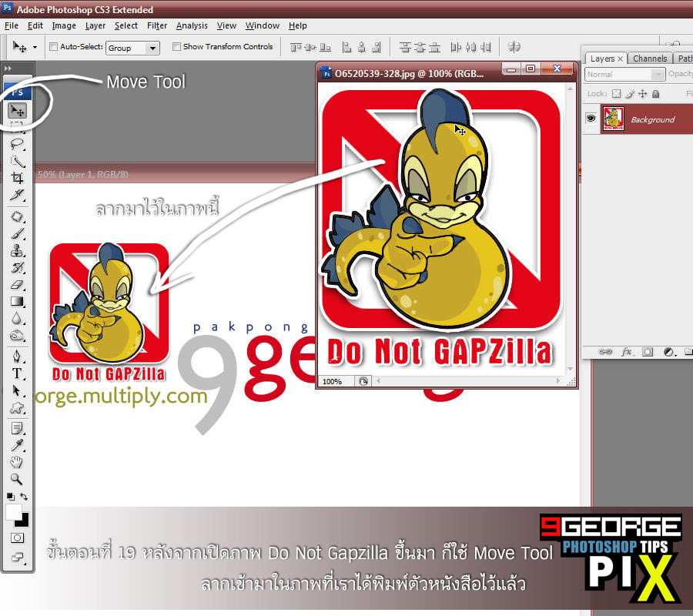Enable Show Transform Controls checkbox
Image resolution: width=693 pixels, height=616 pixels.
coord(176,46)
